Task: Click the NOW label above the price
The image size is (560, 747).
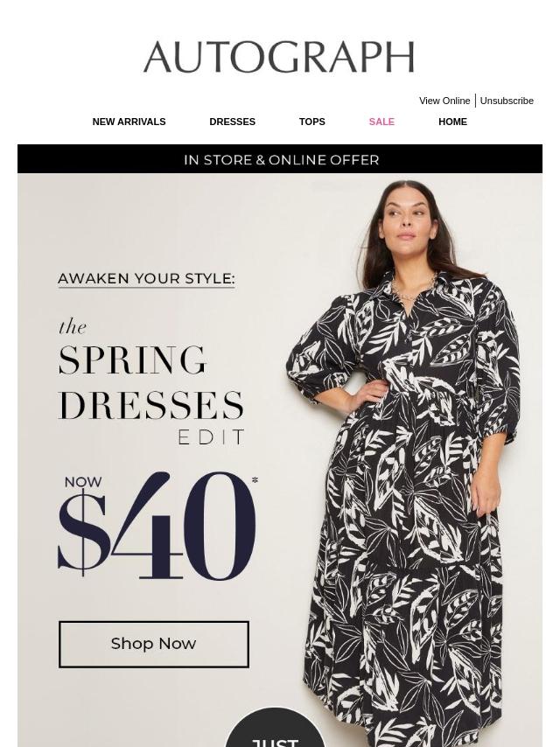Action: tap(83, 482)
